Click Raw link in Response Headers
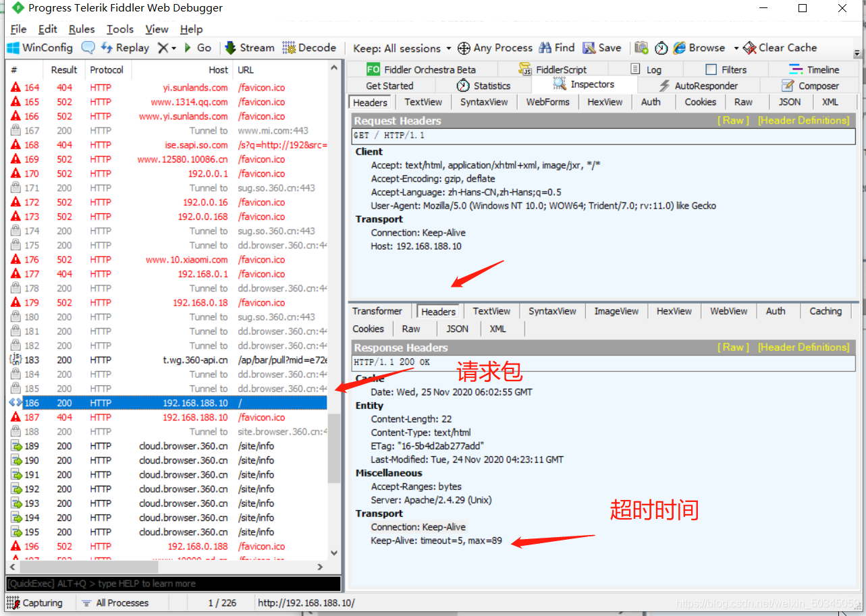Screen dimensions: 866x616 [733, 347]
